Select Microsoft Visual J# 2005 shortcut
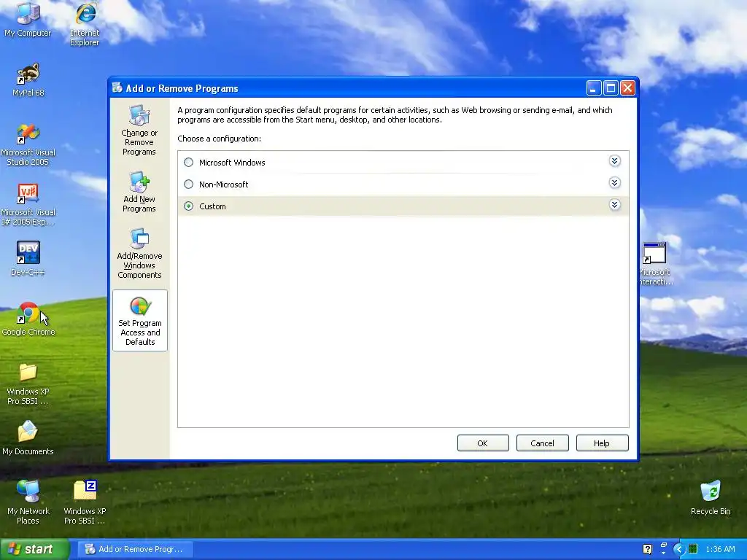Viewport: 747px width, 560px height. pos(28,205)
